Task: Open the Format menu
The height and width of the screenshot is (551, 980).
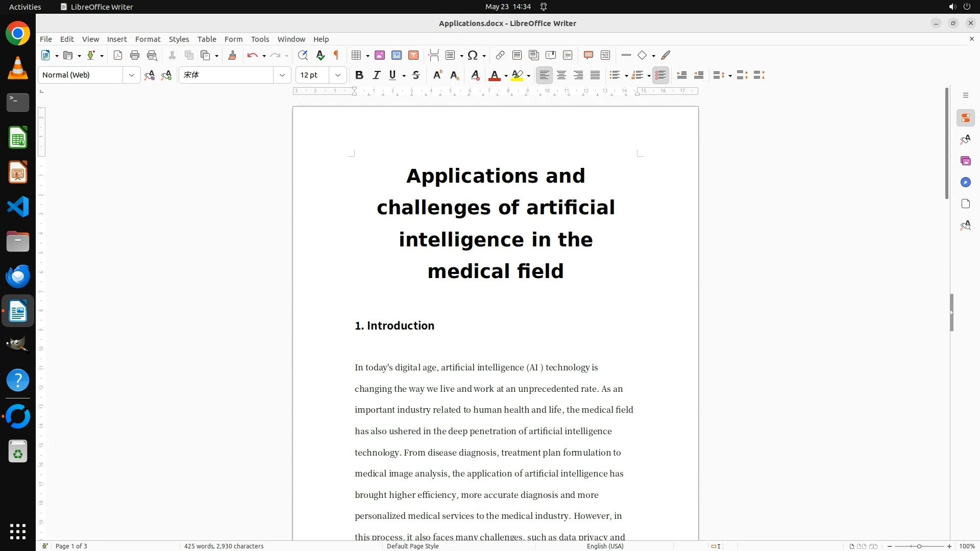Action: click(148, 39)
